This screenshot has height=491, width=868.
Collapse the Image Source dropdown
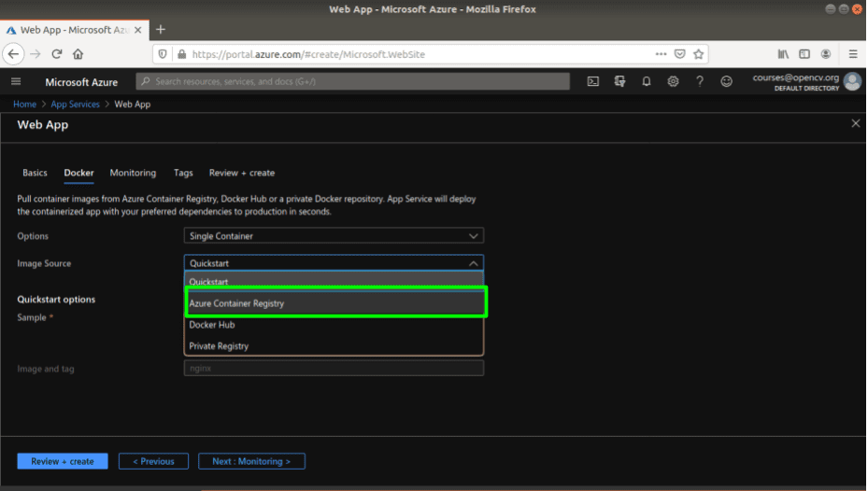(x=334, y=263)
